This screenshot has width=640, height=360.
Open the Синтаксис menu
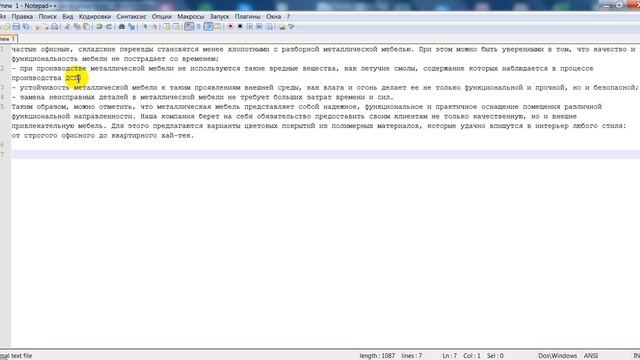click(x=131, y=17)
